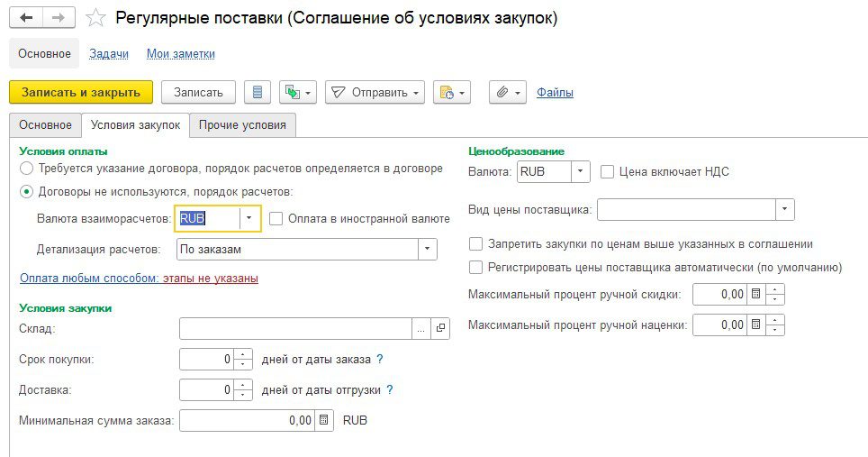Open calculator for Максимальный процент ручной скидки
The width and height of the screenshot is (868, 457).
click(756, 294)
